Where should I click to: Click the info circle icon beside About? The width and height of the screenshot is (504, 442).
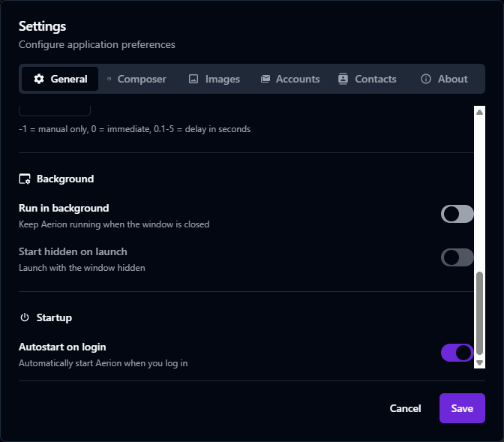coord(426,79)
